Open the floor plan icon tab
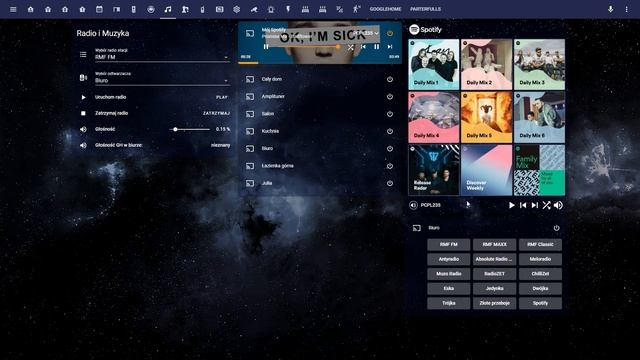640x360 pixels. [116, 9]
